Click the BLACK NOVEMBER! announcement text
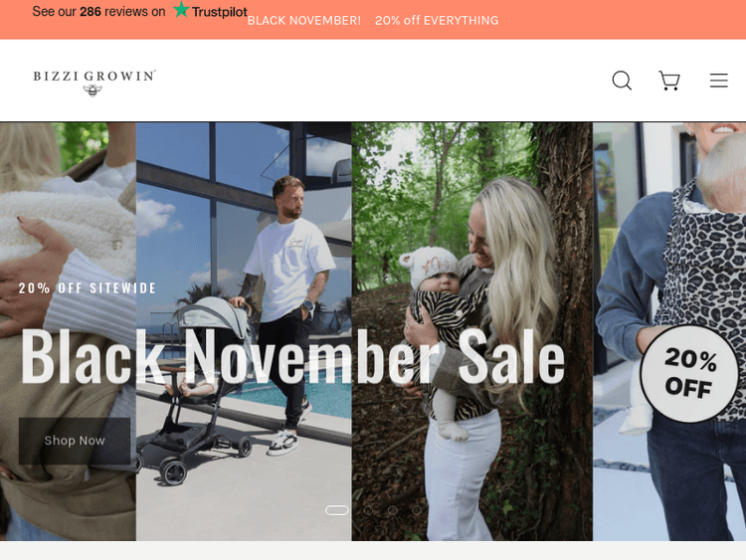This screenshot has width=746, height=560. pos(304,21)
